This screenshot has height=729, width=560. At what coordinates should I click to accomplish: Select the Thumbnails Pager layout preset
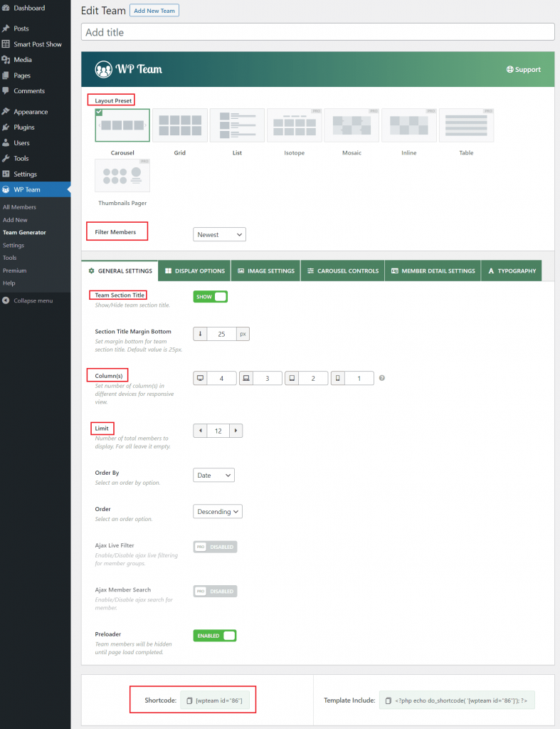pos(122,175)
